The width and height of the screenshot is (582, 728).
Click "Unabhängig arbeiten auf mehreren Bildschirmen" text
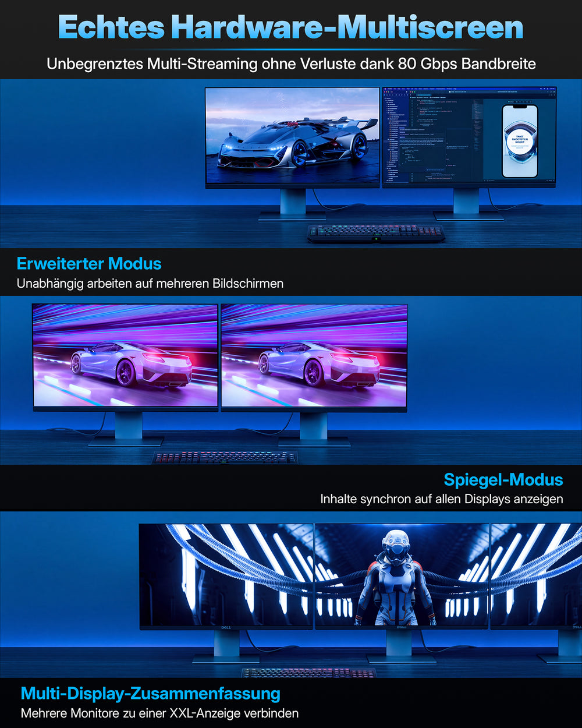tap(150, 284)
